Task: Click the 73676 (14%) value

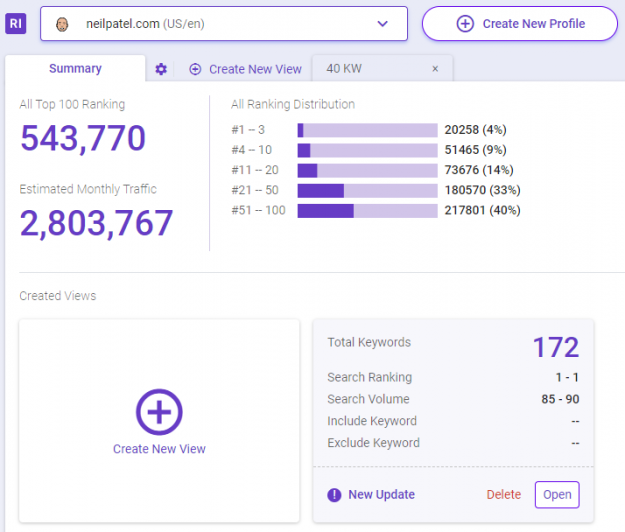Action: 479,170
